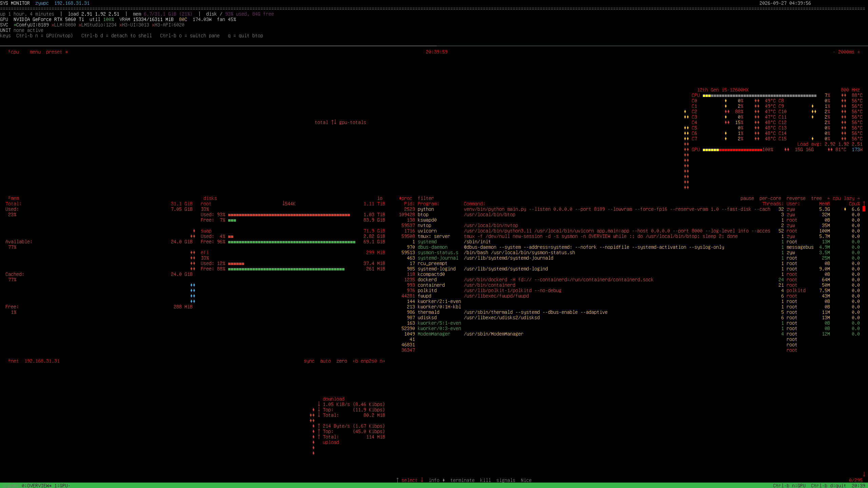
Task: Move process selection up with the select up arrow
Action: [x=397, y=480]
